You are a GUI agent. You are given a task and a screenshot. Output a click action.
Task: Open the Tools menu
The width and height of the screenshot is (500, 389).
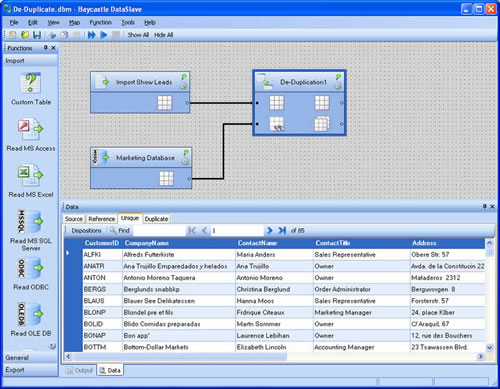click(128, 22)
